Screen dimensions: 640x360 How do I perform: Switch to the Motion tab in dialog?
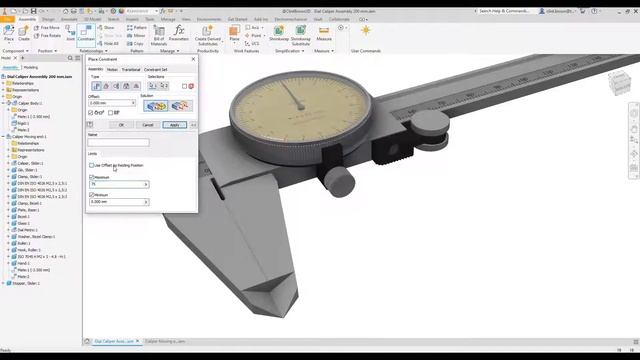(x=112, y=70)
